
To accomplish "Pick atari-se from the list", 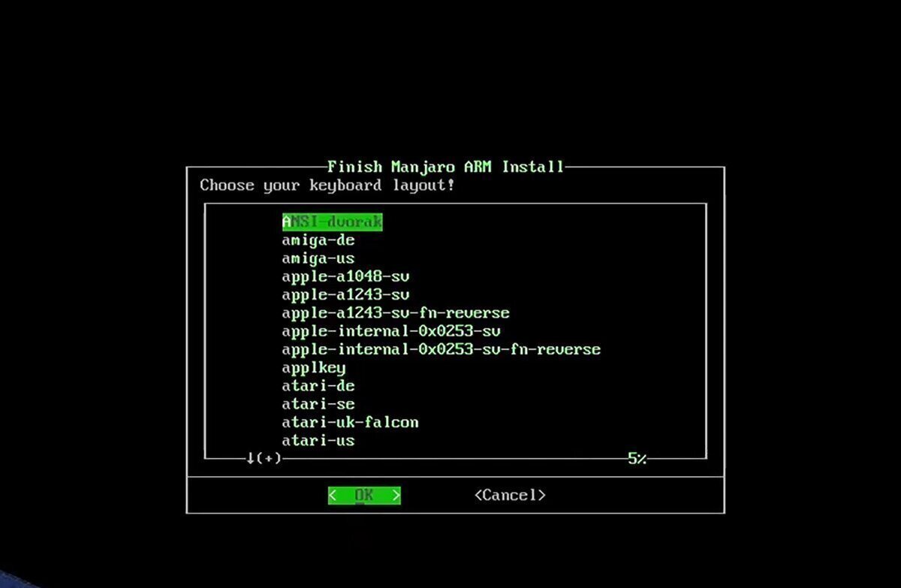I will [x=318, y=404].
